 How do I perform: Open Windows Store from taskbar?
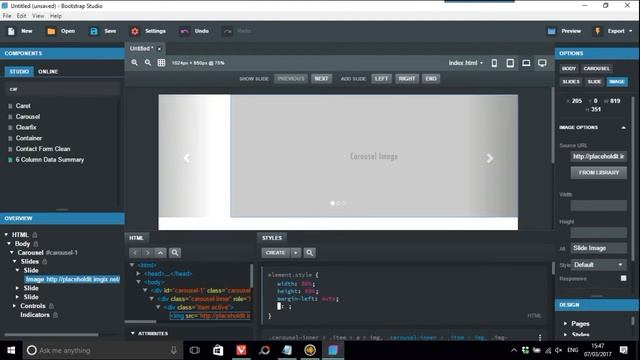point(218,350)
